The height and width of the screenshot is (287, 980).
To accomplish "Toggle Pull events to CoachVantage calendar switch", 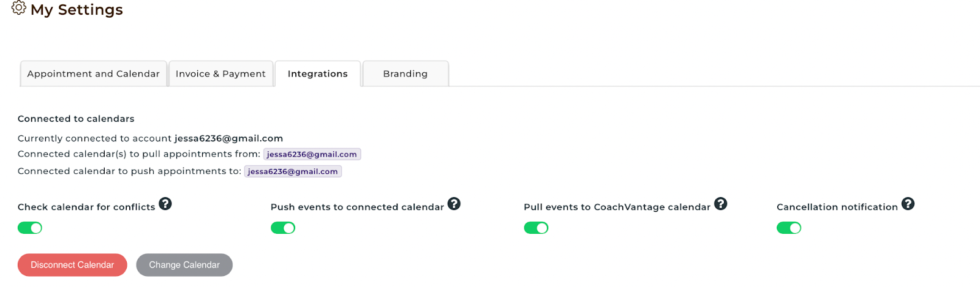I will tap(536, 228).
